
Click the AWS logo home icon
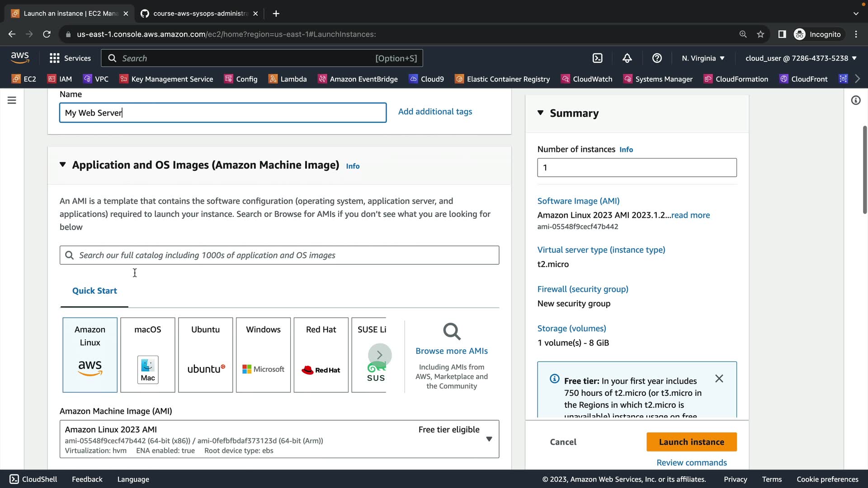click(x=20, y=57)
